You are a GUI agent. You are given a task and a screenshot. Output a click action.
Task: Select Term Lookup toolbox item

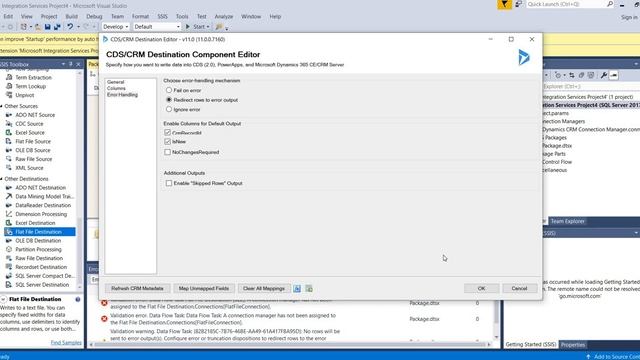(31, 86)
